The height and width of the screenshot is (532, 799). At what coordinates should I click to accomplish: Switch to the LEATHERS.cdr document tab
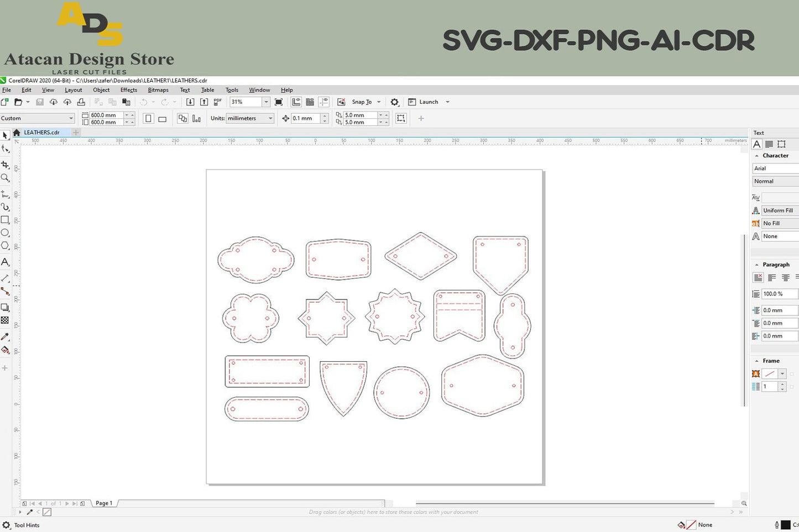[41, 132]
